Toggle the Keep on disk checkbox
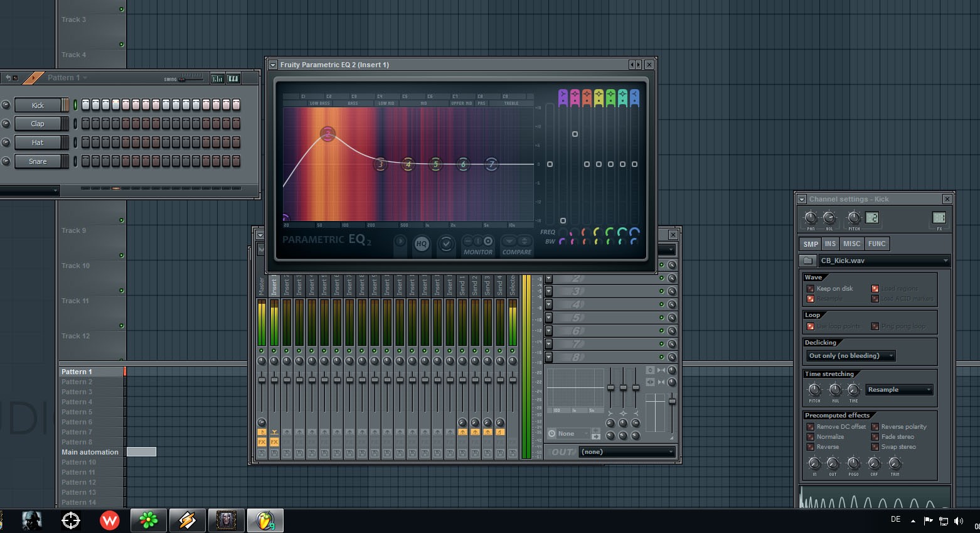 [811, 289]
